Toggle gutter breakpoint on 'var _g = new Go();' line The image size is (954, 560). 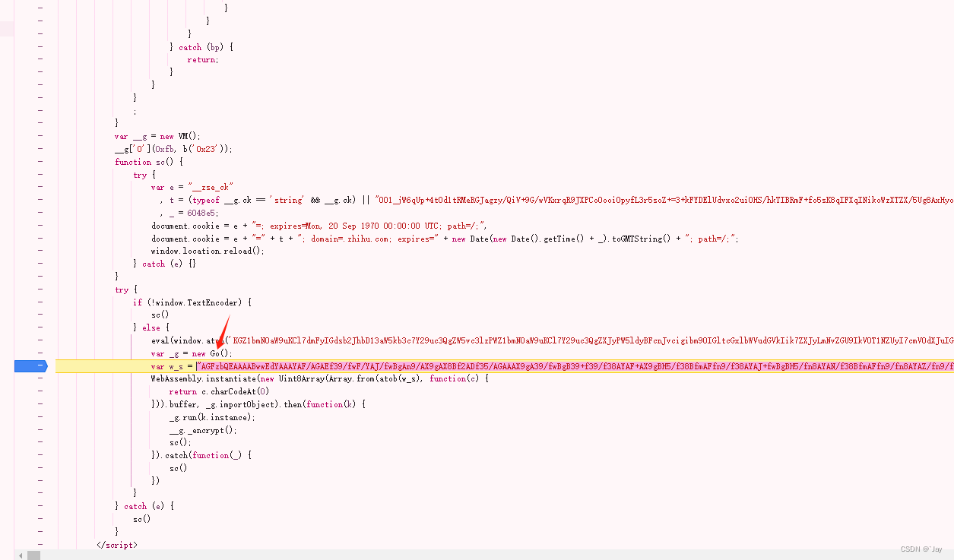tap(40, 353)
